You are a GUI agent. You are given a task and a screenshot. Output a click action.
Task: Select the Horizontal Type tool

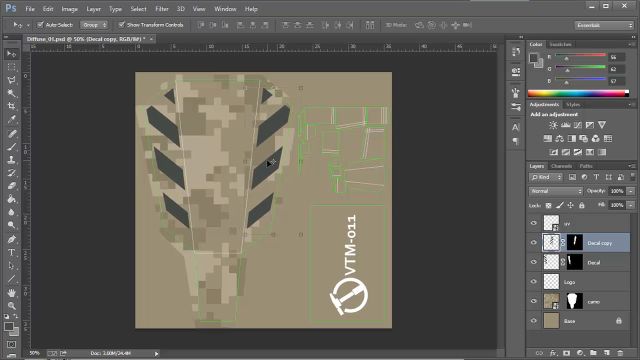pos(11,252)
